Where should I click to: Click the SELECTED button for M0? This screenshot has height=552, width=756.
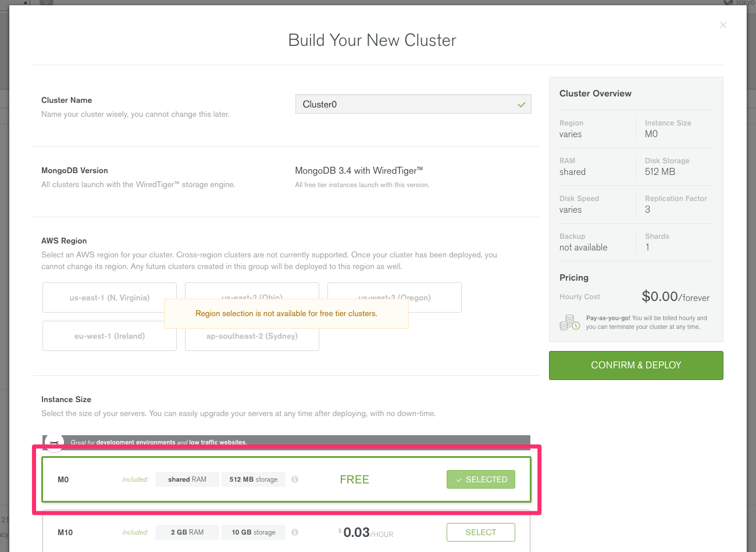(480, 479)
